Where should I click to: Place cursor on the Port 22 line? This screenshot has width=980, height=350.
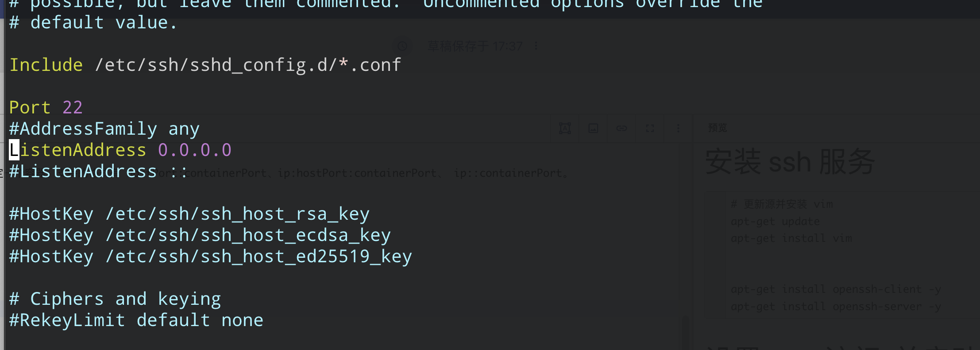[46, 107]
